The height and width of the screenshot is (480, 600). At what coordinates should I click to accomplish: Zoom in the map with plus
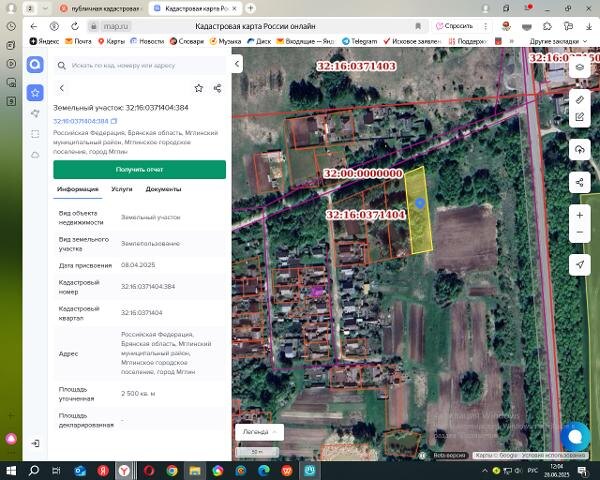pyautogui.click(x=579, y=215)
